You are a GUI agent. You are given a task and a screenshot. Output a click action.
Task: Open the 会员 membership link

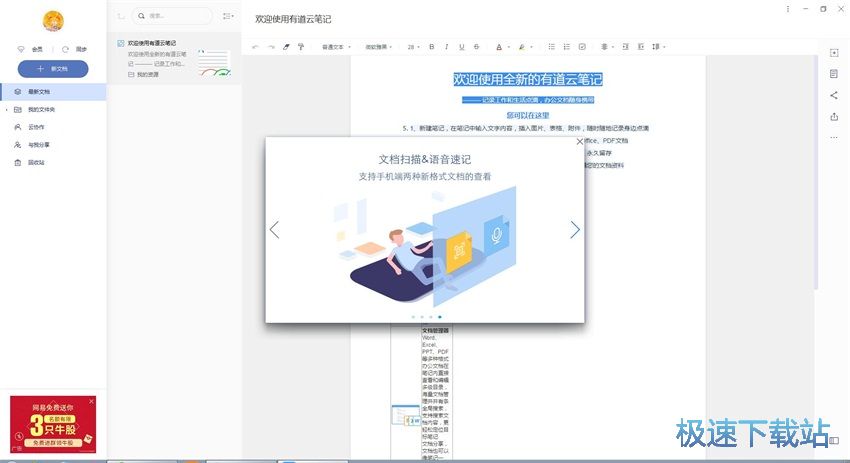coord(30,49)
